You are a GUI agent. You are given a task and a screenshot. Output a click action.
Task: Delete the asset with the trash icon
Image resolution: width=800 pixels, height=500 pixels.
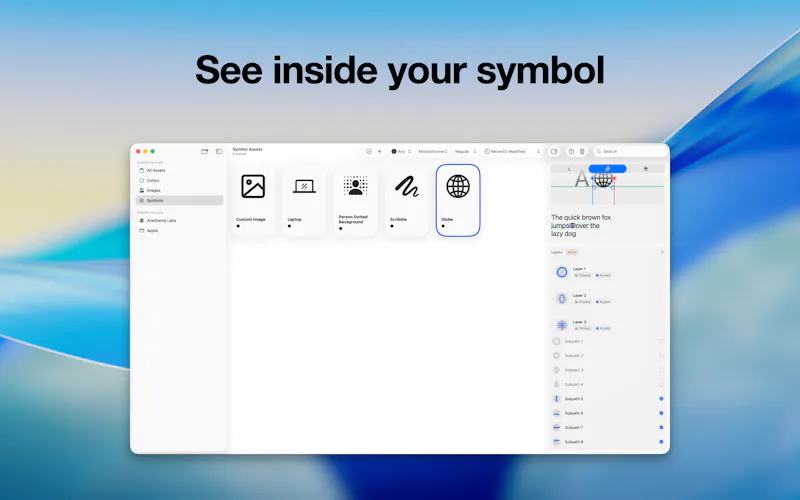click(582, 152)
